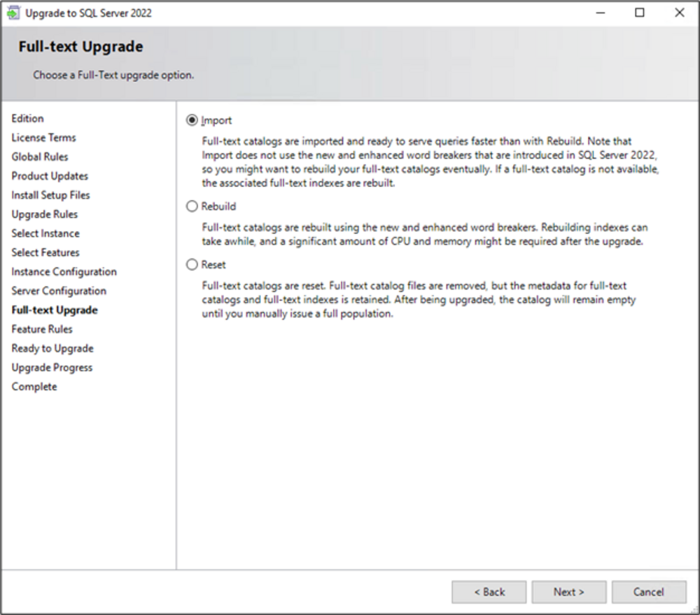Select the Reset radio button
Screen dimensions: 700x615
192,265
